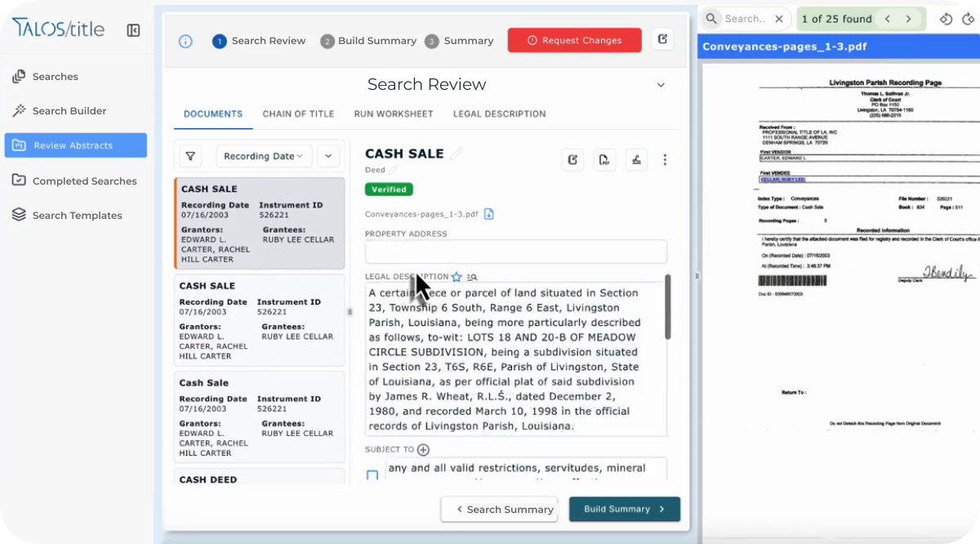Check the 'any and all valid restrictions' checkbox
This screenshot has height=544, width=980.
pos(372,475)
